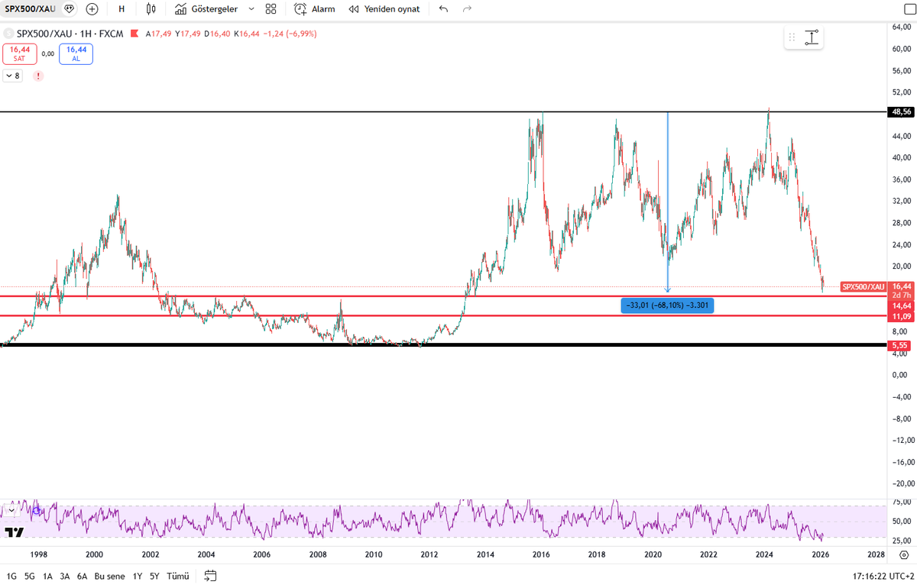This screenshot has width=917, height=588.
Task: Click 2016 on the time axis
Action: (x=540, y=554)
